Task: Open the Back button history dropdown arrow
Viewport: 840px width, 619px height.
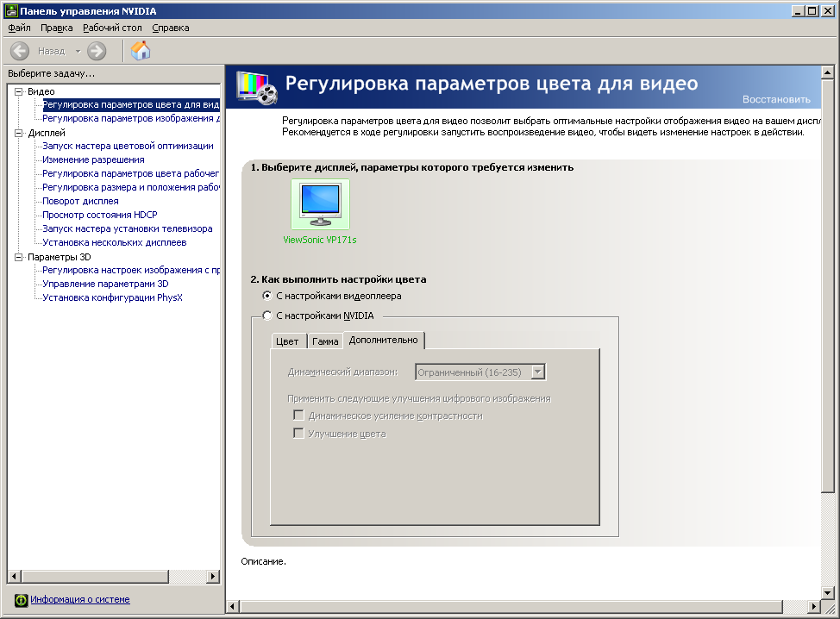Action: click(x=78, y=51)
